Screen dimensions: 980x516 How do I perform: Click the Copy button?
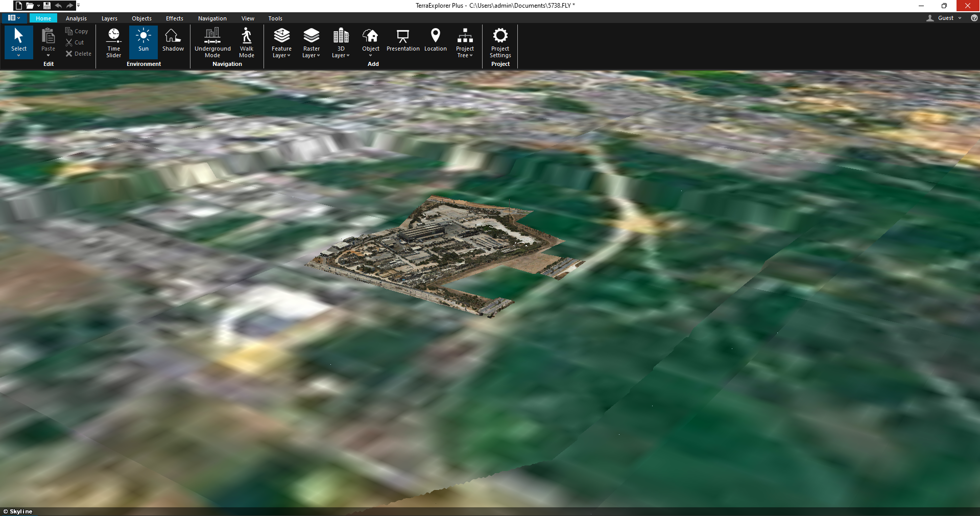[77, 31]
